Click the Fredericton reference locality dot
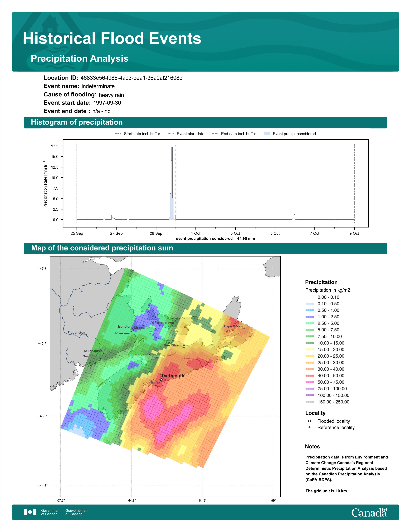The height and width of the screenshot is (532, 411). pos(86,335)
